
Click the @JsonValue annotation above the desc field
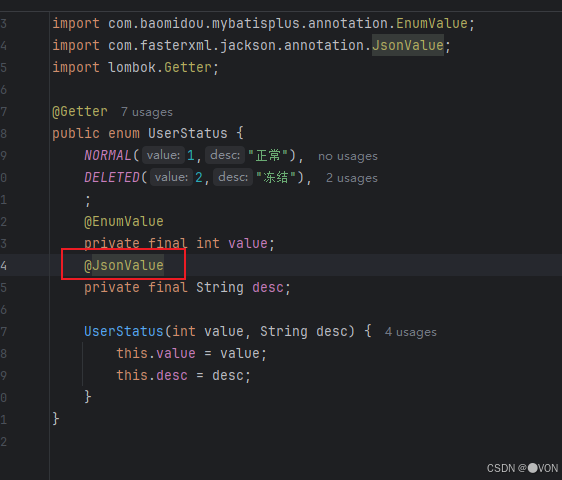coord(124,266)
